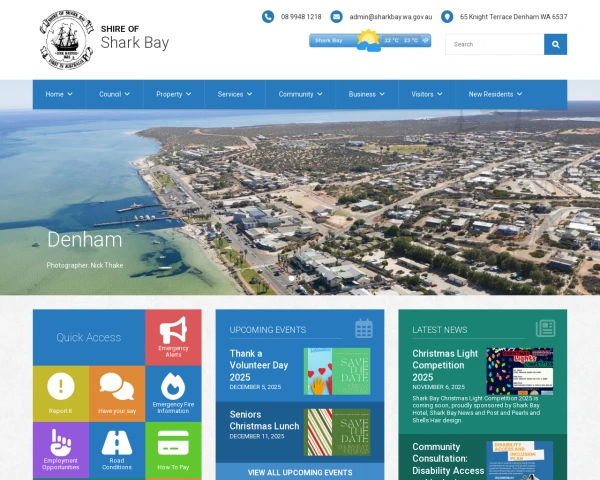Open Employment Opportunities tile
Screen dimensions: 600x480
tap(61, 450)
